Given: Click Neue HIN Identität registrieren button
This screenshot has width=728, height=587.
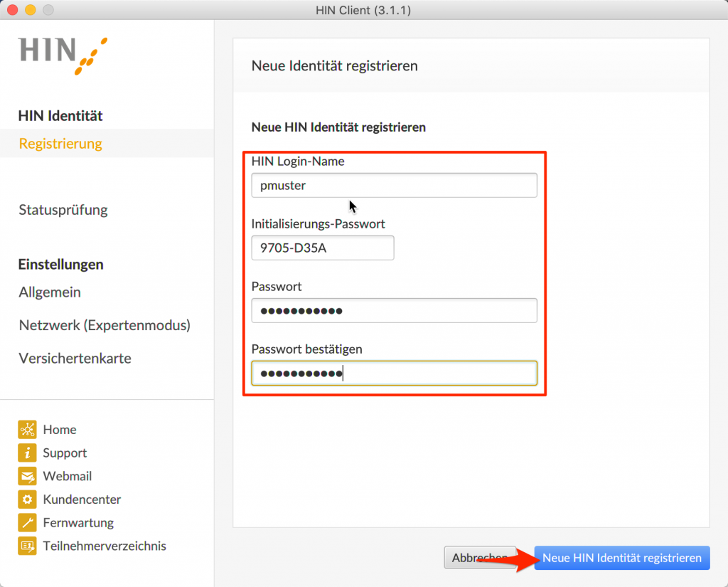Looking at the screenshot, I should [x=622, y=558].
